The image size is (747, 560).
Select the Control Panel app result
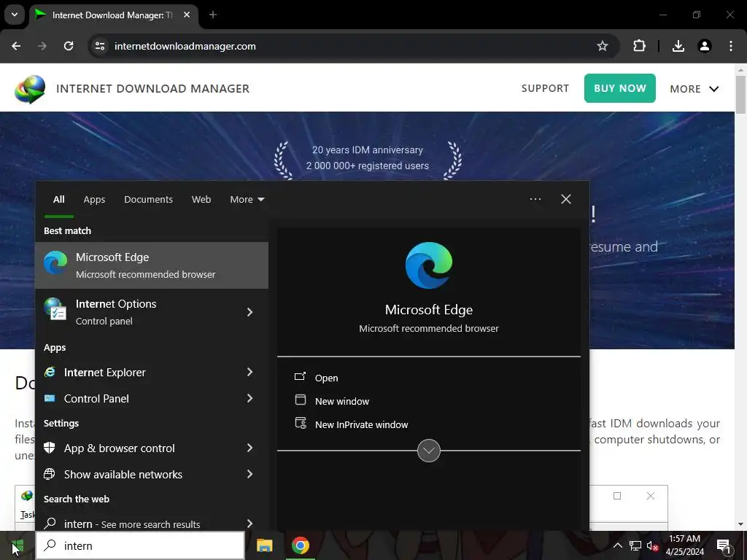152,399
